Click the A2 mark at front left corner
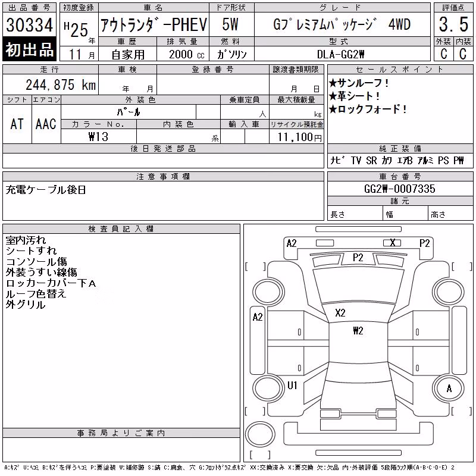Viewport: 476px width, 476px height. pyautogui.click(x=292, y=243)
